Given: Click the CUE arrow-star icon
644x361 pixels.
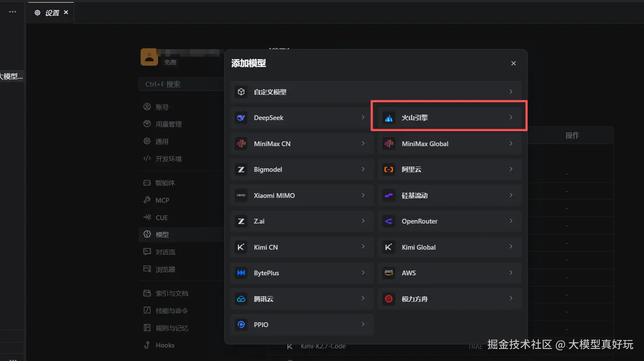Looking at the screenshot, I should (147, 217).
